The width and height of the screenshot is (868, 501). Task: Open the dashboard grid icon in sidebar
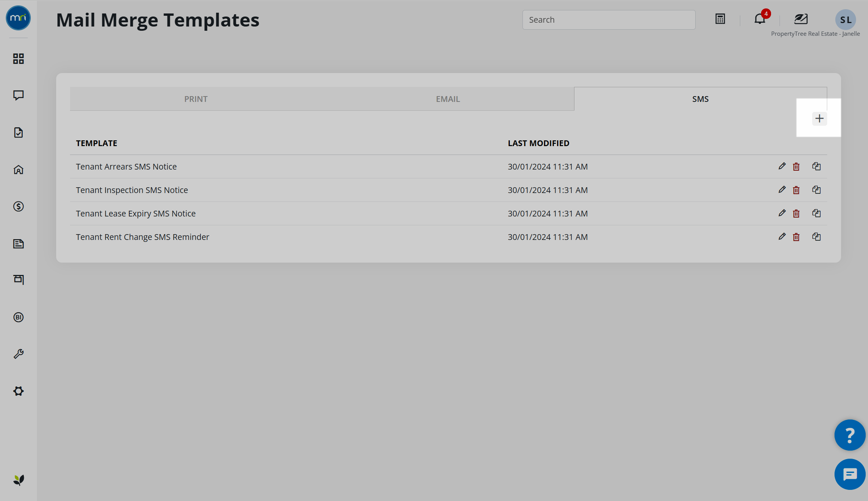point(18,58)
